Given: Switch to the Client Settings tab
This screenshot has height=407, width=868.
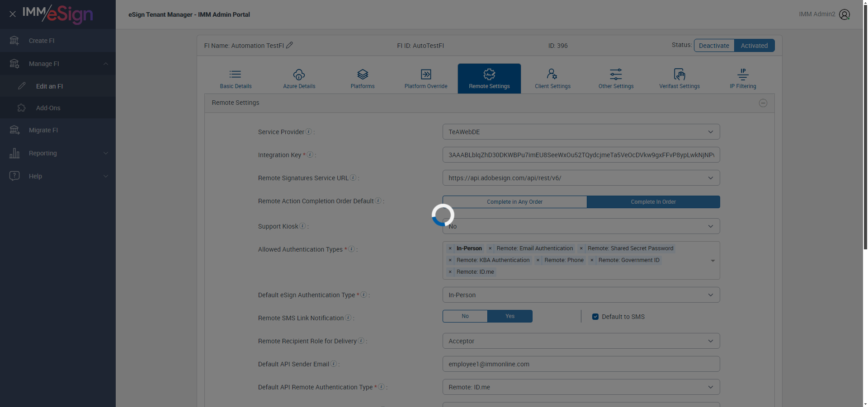Looking at the screenshot, I should pos(552,79).
